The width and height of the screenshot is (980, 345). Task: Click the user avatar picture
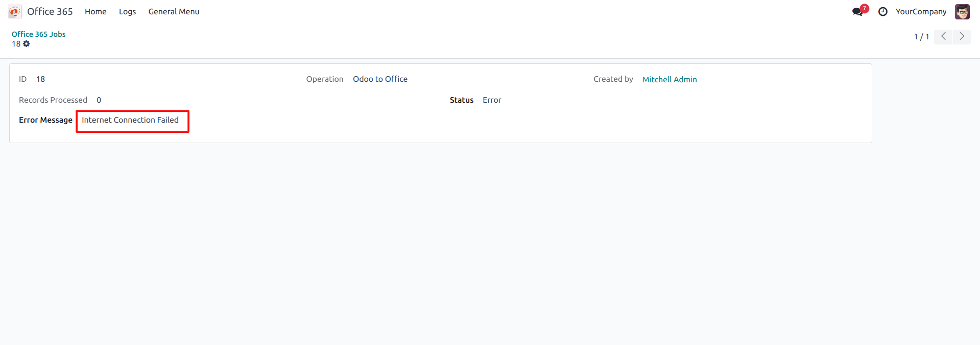pyautogui.click(x=962, y=12)
